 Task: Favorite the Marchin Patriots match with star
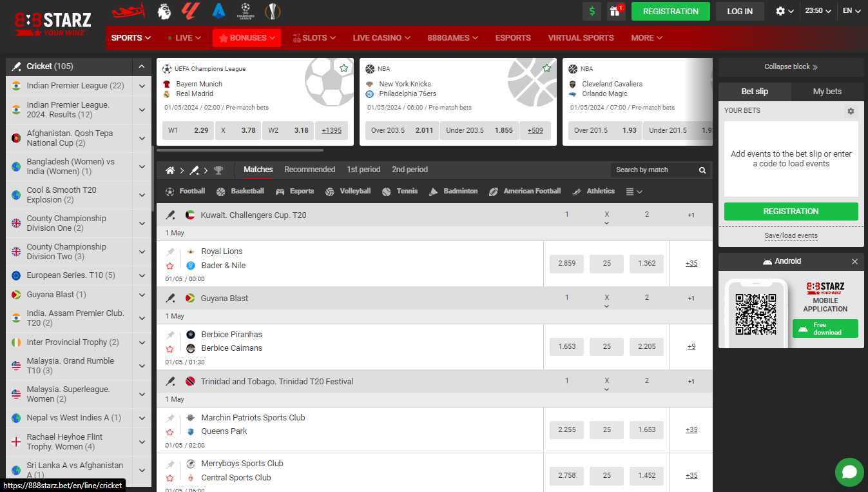pyautogui.click(x=170, y=432)
